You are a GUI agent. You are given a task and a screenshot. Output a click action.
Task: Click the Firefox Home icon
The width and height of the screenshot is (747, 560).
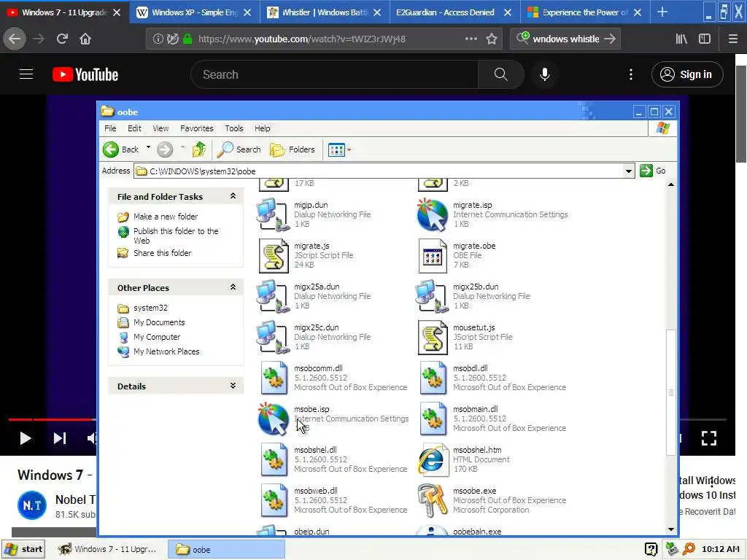pos(85,39)
